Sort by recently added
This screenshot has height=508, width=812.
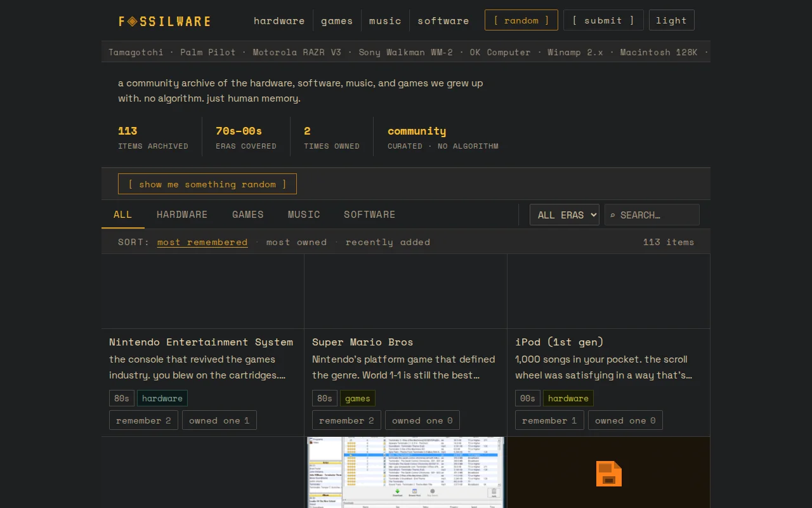388,242
